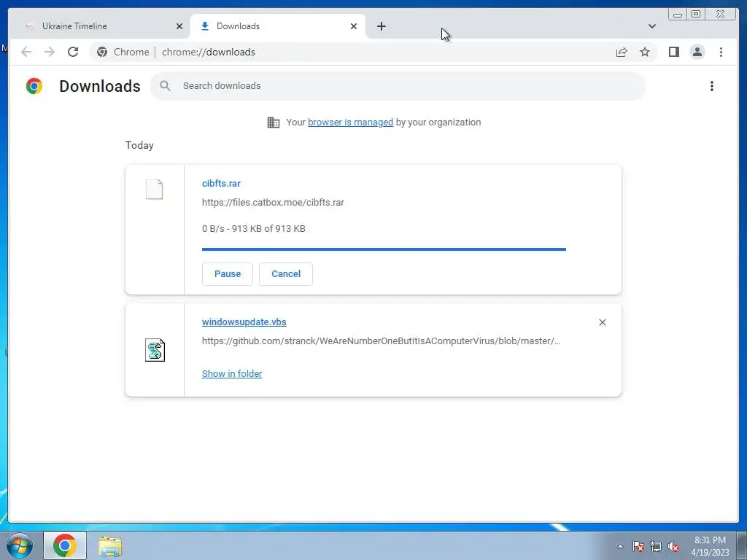This screenshot has height=560, width=747.
Task: Click the Chrome site info icon in address bar
Action: (102, 52)
